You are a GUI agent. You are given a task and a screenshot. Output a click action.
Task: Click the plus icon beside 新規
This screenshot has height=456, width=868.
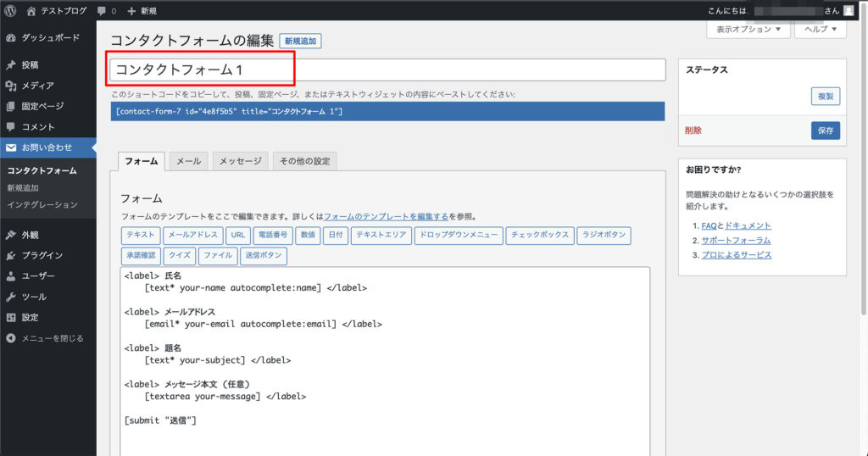[131, 11]
